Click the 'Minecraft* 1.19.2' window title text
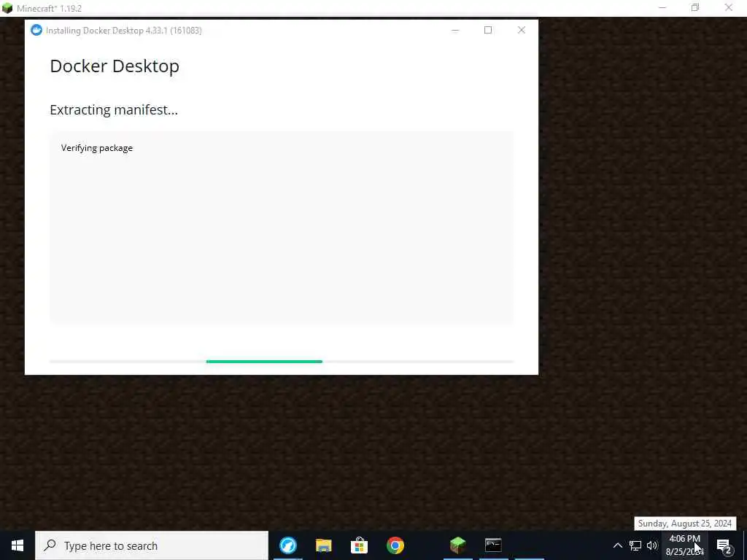Screen dimensions: 747x560 pyautogui.click(x=49, y=9)
